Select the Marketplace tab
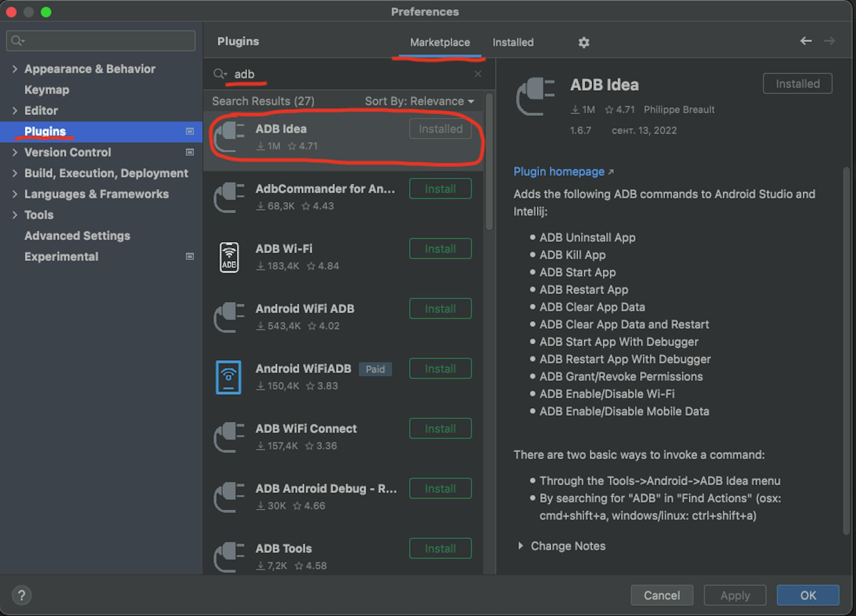Screen dimensions: 856x616 pyautogui.click(x=440, y=42)
